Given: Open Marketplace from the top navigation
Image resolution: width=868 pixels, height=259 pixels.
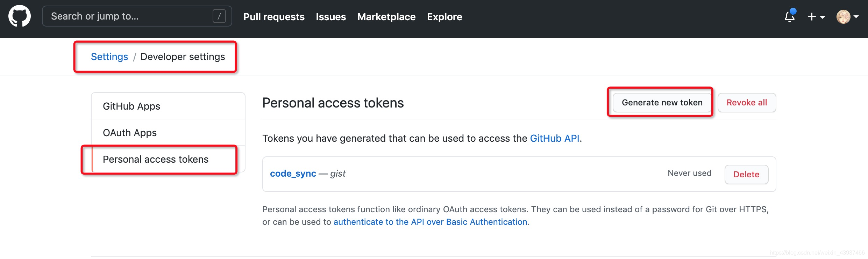Looking at the screenshot, I should [x=386, y=17].
